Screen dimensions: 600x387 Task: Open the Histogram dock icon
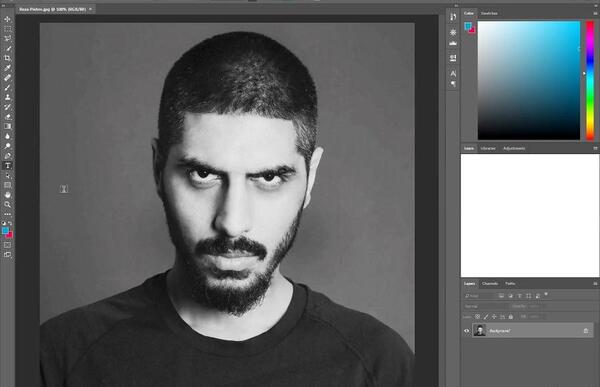point(453,43)
